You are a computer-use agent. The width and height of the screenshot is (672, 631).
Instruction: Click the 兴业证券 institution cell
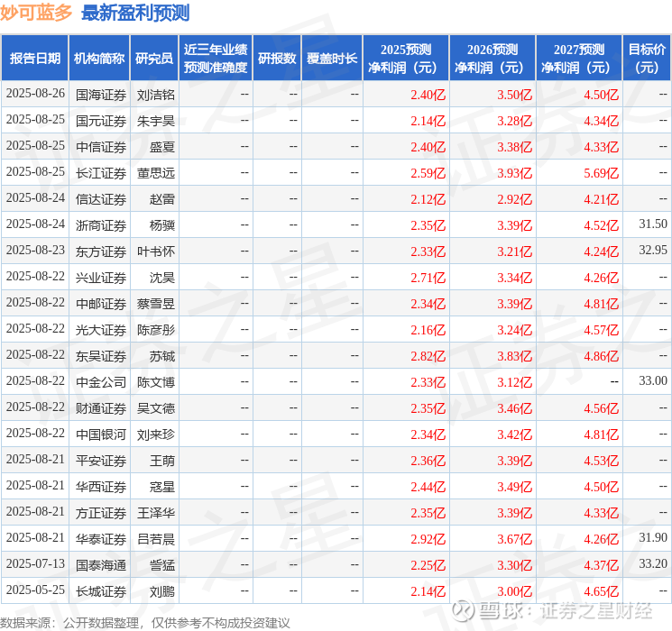[101, 278]
